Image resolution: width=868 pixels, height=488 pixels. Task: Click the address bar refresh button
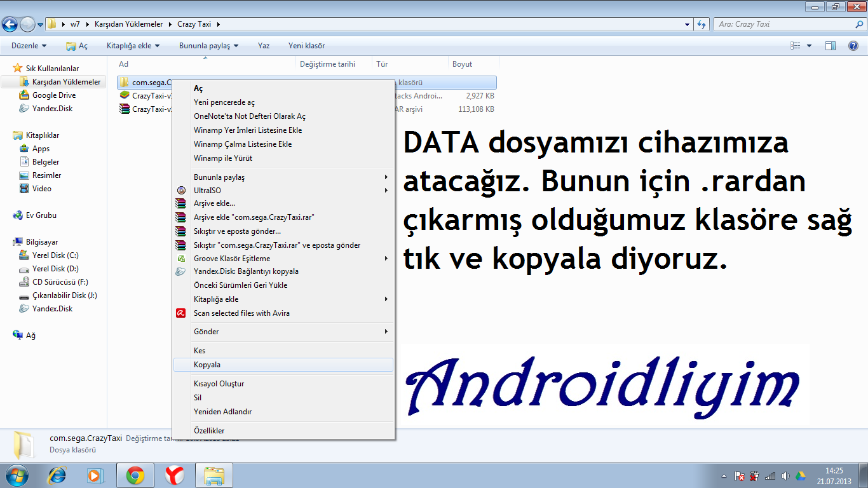pyautogui.click(x=702, y=24)
